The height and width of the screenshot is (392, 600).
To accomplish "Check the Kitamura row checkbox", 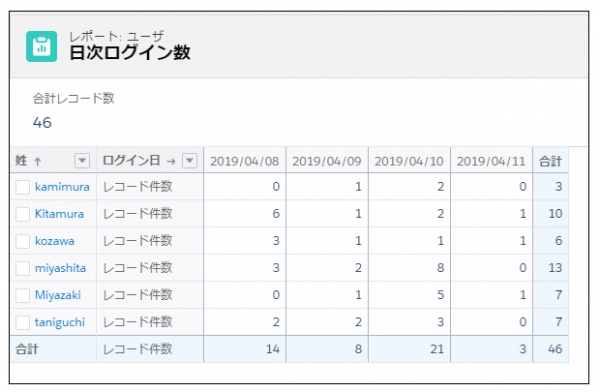I will pos(23,214).
